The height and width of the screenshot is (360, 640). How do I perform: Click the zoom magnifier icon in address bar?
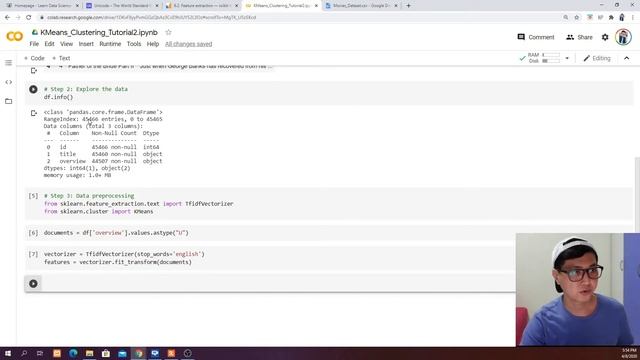coord(565,18)
